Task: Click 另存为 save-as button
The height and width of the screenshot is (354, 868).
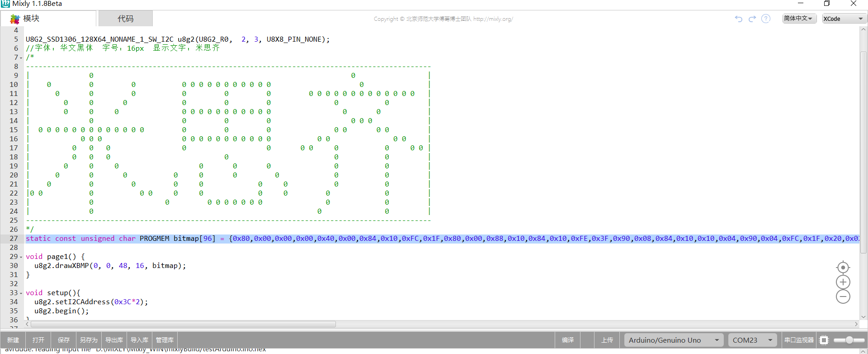Action: pos(89,340)
